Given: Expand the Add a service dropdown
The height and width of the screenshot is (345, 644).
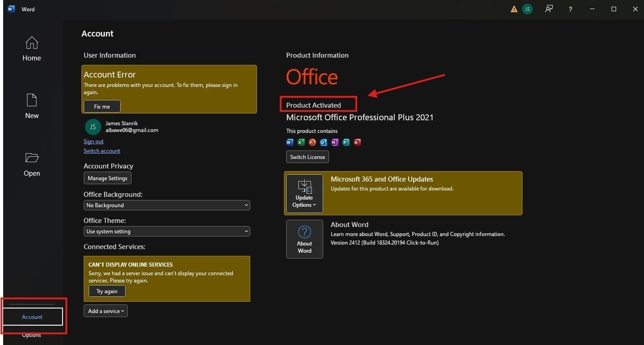Looking at the screenshot, I should point(106,311).
